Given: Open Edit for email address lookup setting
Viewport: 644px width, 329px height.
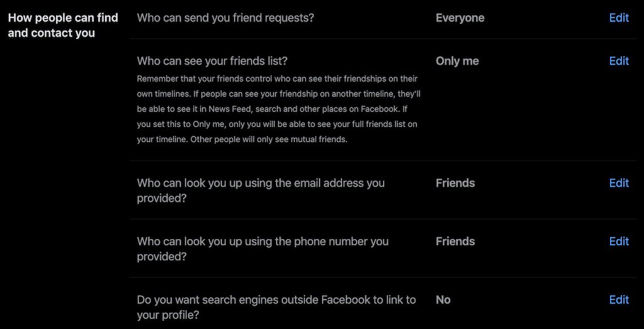Looking at the screenshot, I should coord(619,183).
